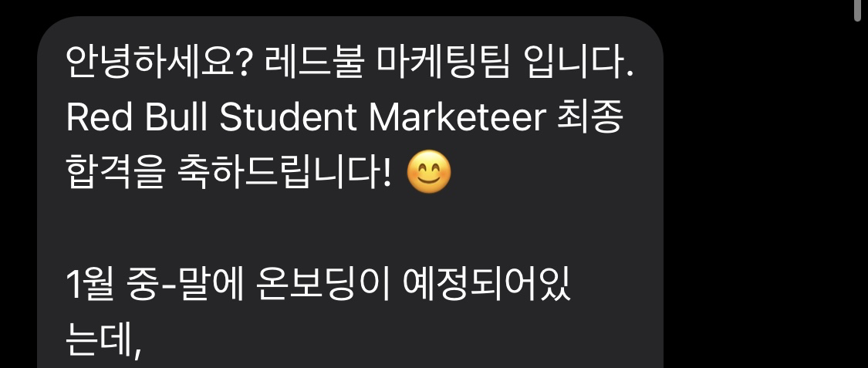Select the greeting text 안녕하세요?
Image resolution: width=868 pixels, height=368 pixels.
coord(160,62)
